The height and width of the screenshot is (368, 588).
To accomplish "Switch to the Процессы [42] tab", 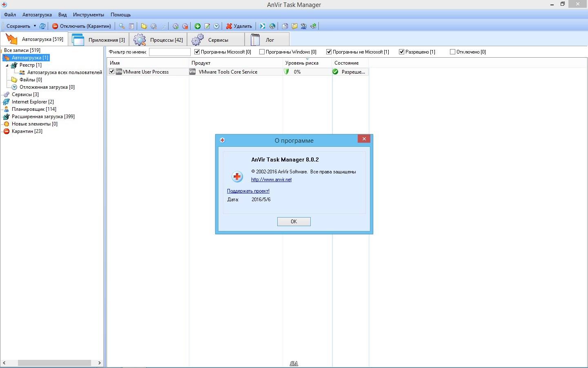I will pyautogui.click(x=158, y=40).
